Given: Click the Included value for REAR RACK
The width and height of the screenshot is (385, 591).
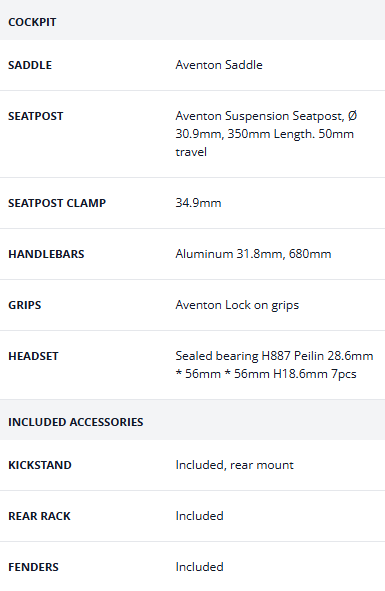Looking at the screenshot, I should pyautogui.click(x=199, y=516).
